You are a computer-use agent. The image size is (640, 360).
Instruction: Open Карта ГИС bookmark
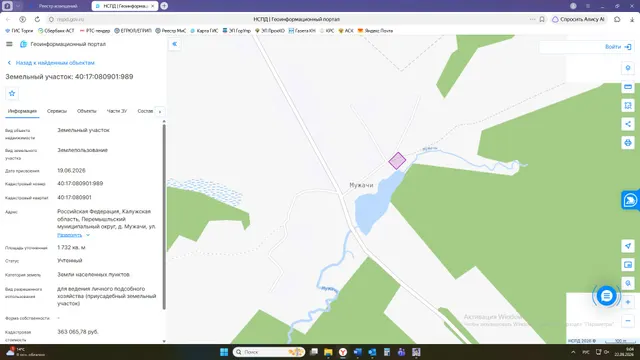click(204, 31)
